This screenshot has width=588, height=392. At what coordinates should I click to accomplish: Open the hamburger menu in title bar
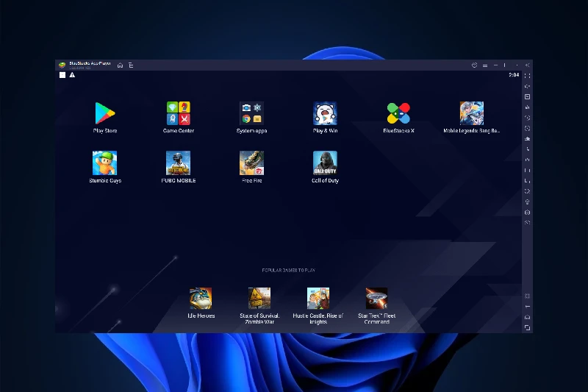pos(485,65)
